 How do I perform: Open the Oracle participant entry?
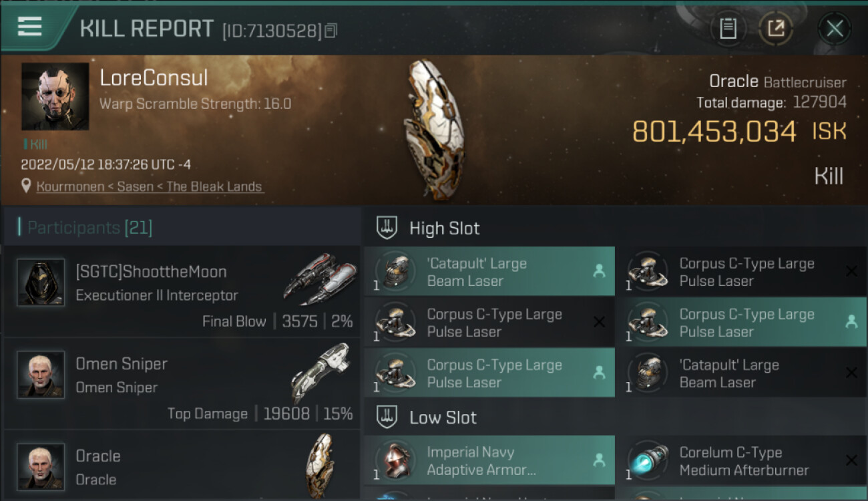pos(182,466)
